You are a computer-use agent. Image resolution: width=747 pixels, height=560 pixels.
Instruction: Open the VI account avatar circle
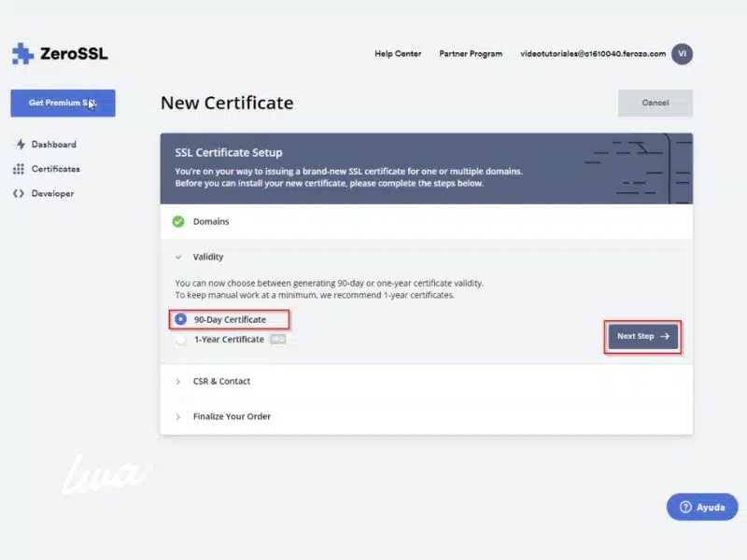coord(683,53)
